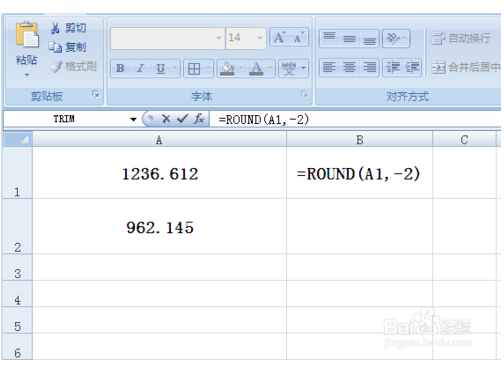Click the Format Painter (格式刷) button
This screenshot has width=504, height=377.
pyautogui.click(x=73, y=66)
